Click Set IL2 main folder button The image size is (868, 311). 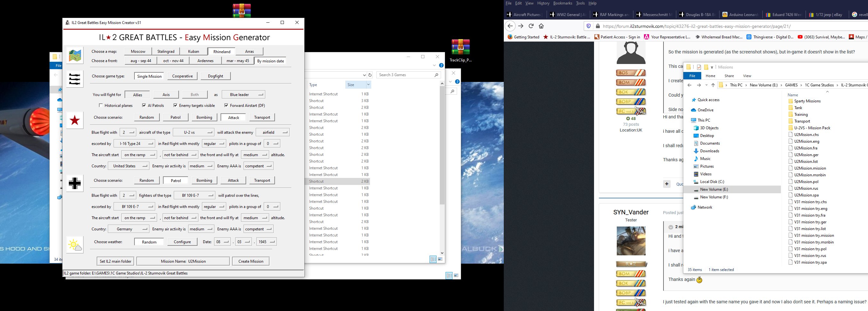click(x=115, y=261)
